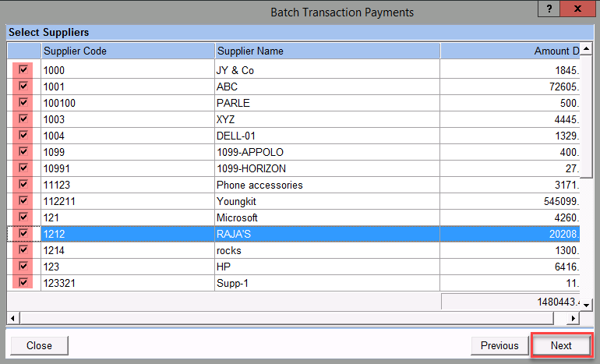This screenshot has height=364, width=600.
Task: Sort by the Supplier Code column header
Action: tap(128, 51)
